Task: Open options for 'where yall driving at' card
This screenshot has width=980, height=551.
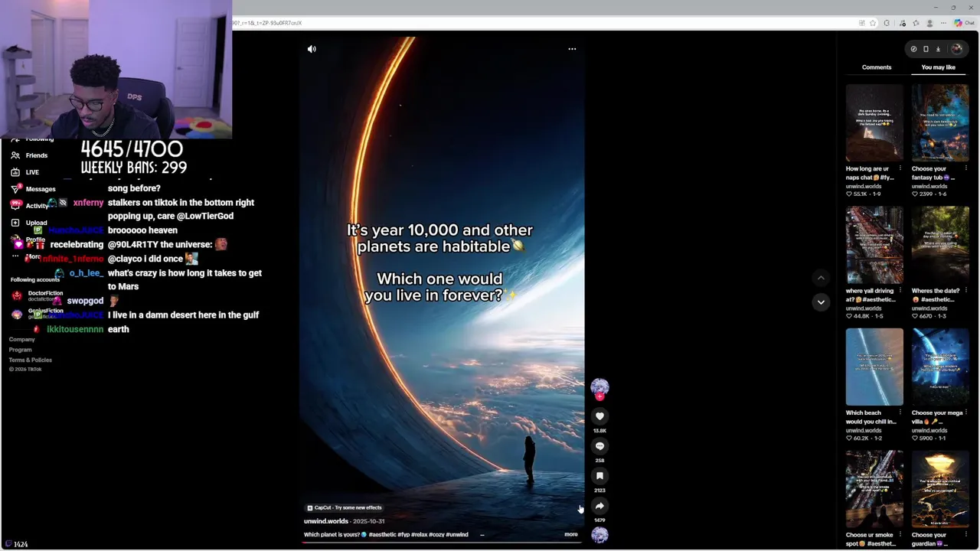Action: click(900, 291)
